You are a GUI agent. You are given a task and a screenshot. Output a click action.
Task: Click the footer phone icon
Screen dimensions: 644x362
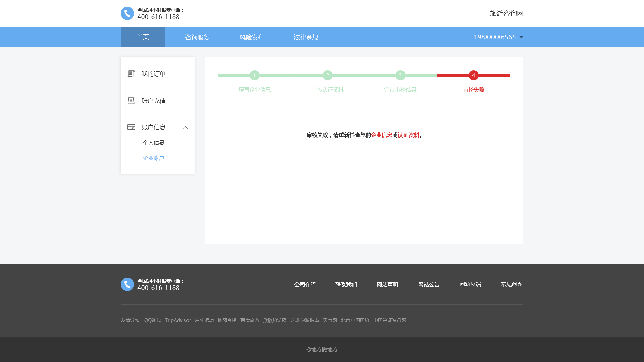pos(127,284)
